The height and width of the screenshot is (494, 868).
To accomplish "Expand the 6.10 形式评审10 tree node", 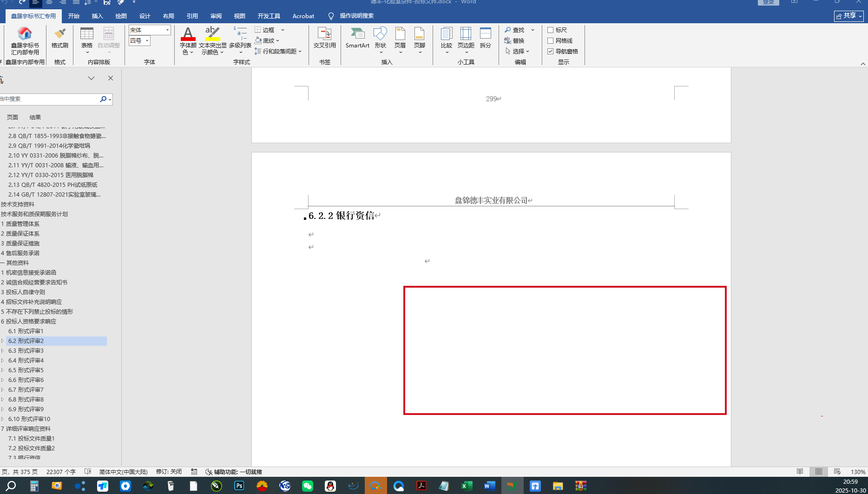I will click(3, 419).
